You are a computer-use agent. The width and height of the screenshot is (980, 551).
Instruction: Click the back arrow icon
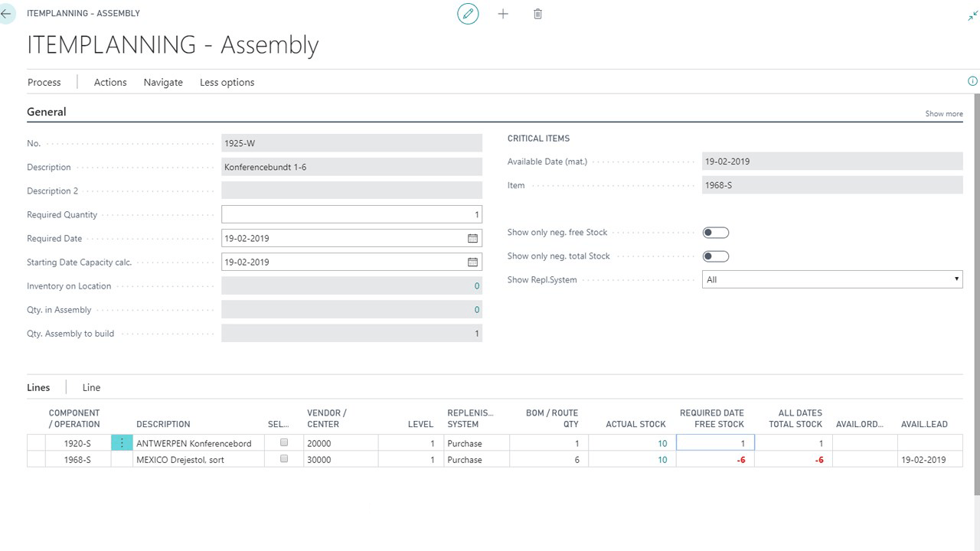[x=6, y=14]
